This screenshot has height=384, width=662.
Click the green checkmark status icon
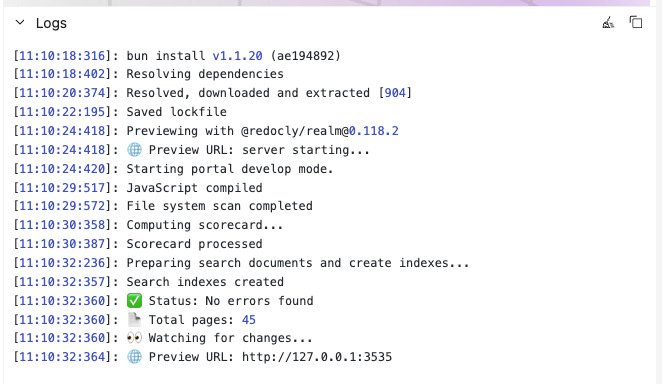tap(134, 301)
